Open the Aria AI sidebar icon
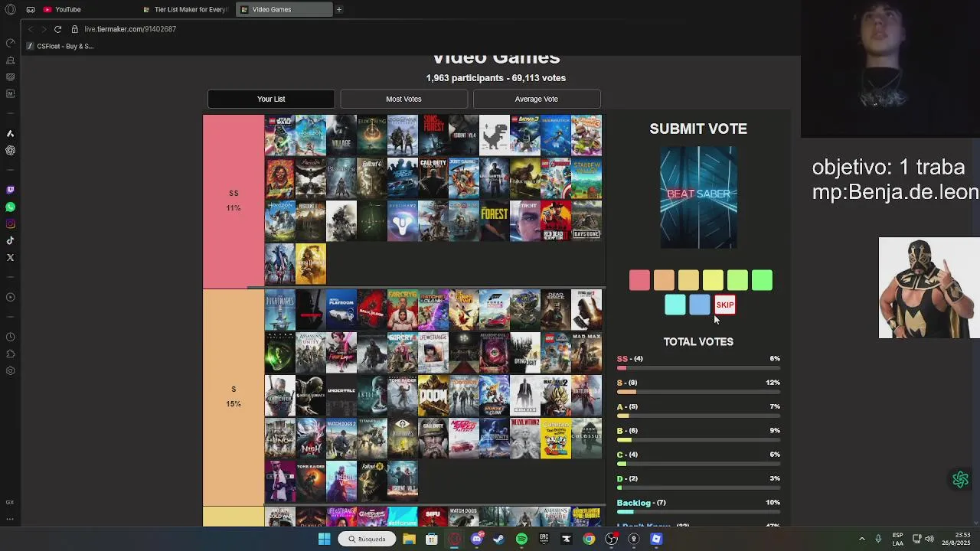 [10, 133]
